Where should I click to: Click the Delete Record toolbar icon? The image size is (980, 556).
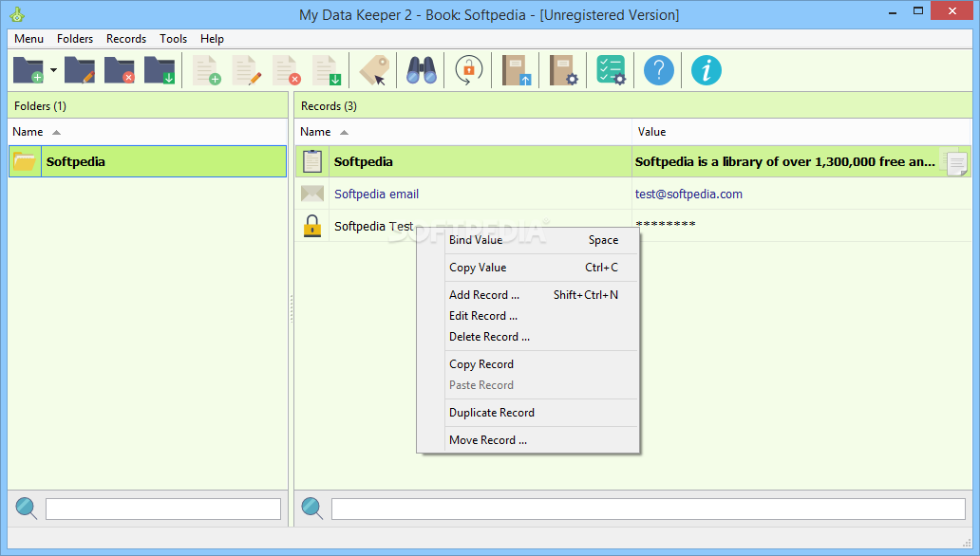click(286, 70)
